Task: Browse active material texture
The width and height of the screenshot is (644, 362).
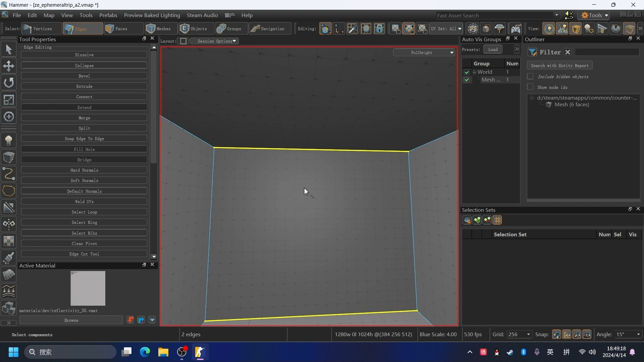Action: click(71, 320)
